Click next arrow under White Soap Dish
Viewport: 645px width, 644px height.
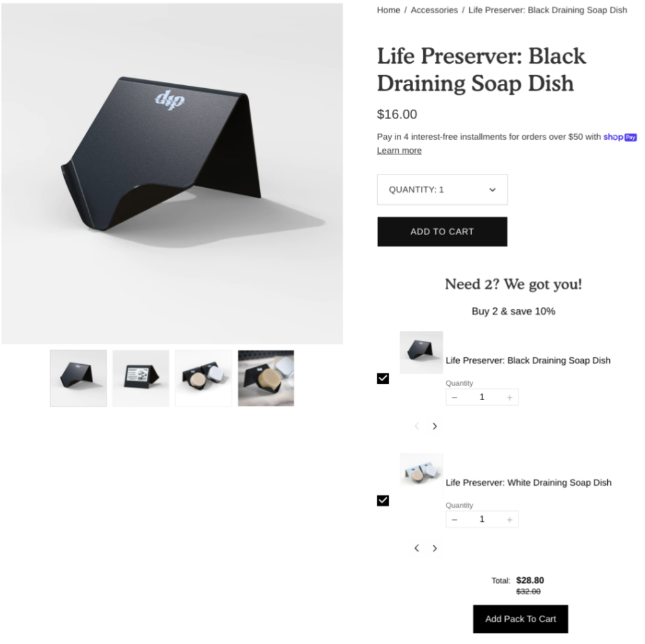point(435,548)
